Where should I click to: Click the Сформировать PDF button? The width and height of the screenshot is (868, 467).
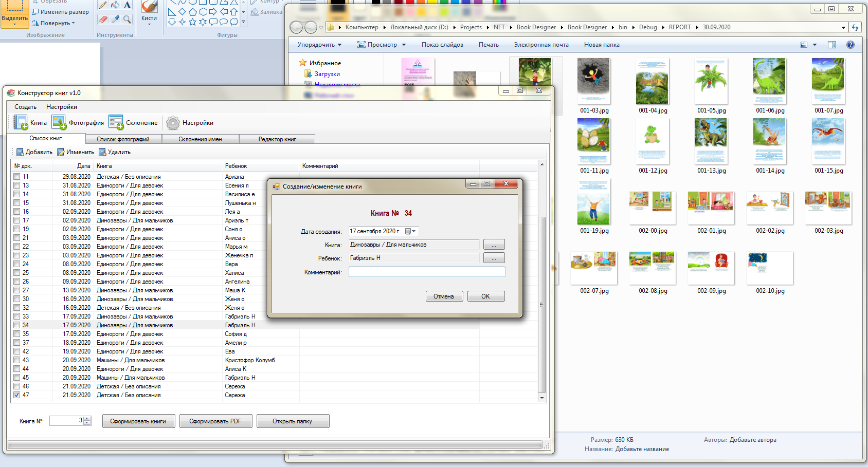coord(215,421)
